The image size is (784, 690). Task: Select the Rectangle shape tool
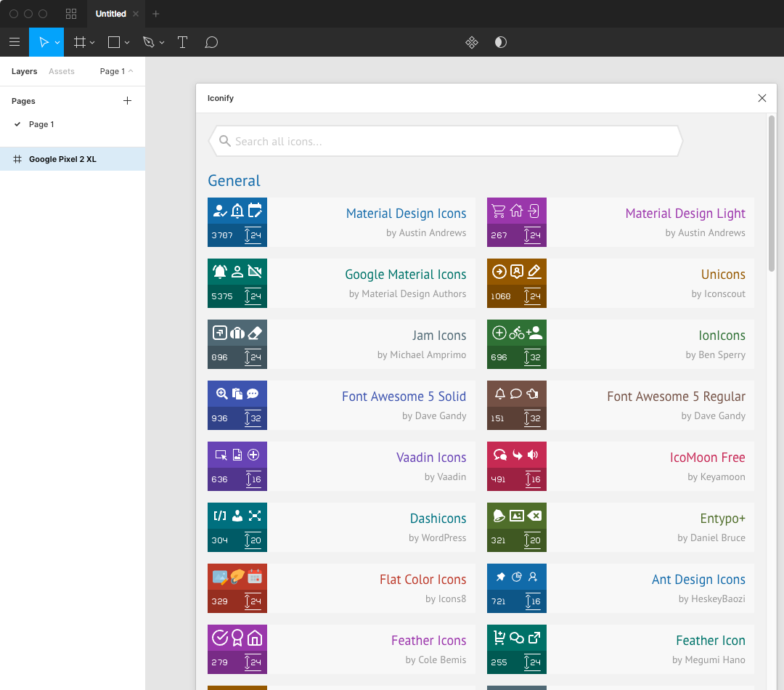click(x=114, y=42)
